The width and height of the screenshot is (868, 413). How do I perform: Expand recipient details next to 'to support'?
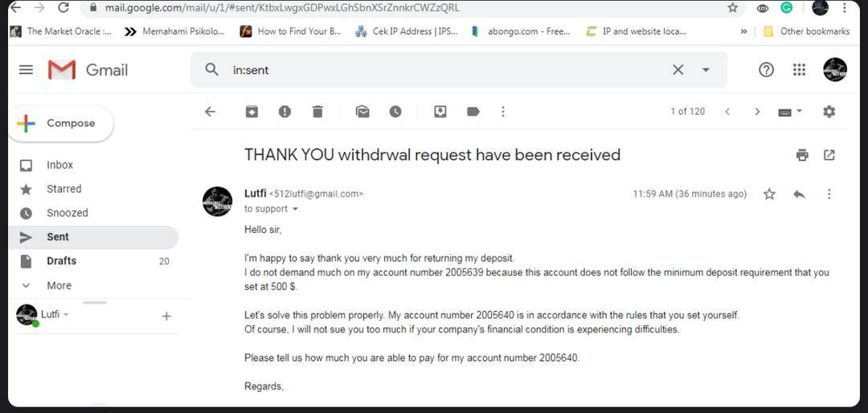click(295, 209)
